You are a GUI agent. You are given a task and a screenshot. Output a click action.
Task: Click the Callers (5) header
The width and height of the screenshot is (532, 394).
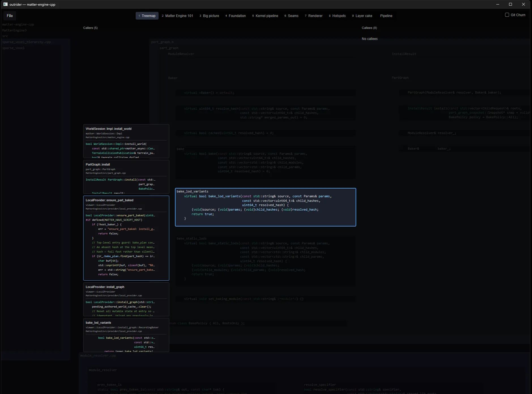(x=90, y=28)
